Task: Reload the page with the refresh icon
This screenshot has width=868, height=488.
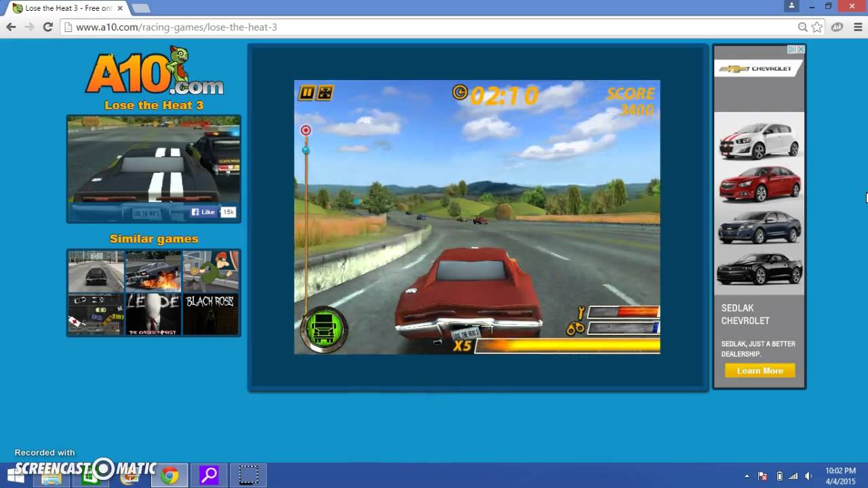Action: 47,27
